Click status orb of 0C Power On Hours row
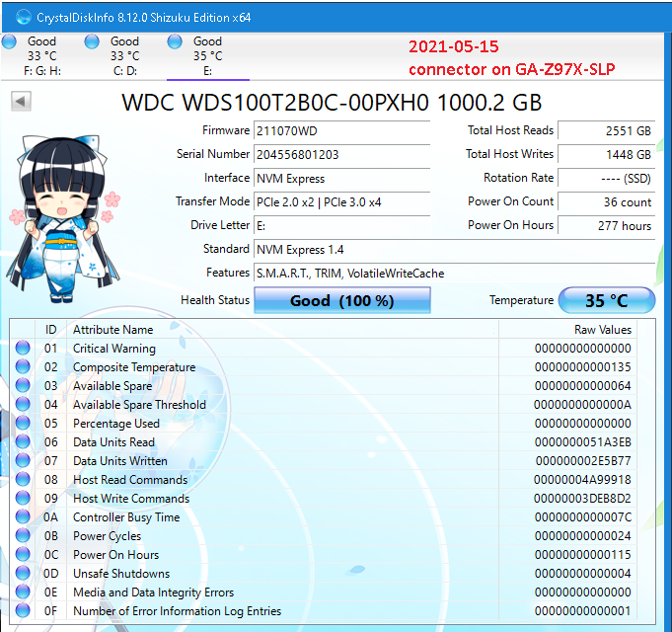This screenshot has width=672, height=632. tap(23, 554)
